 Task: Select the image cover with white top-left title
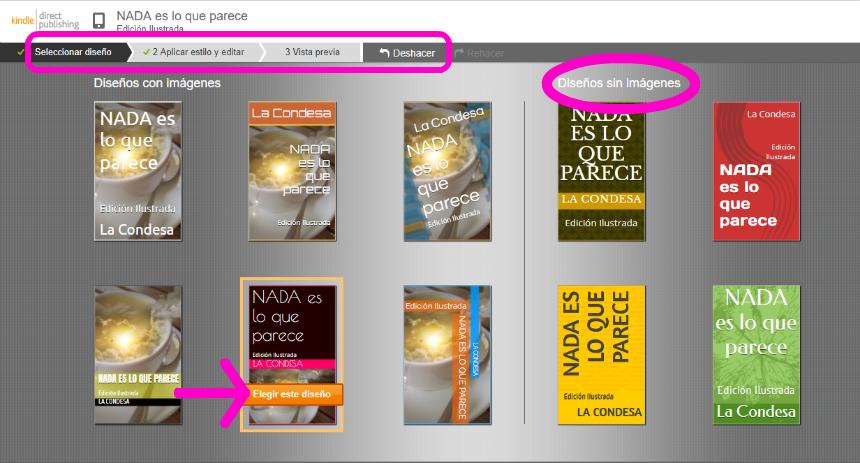(x=138, y=171)
